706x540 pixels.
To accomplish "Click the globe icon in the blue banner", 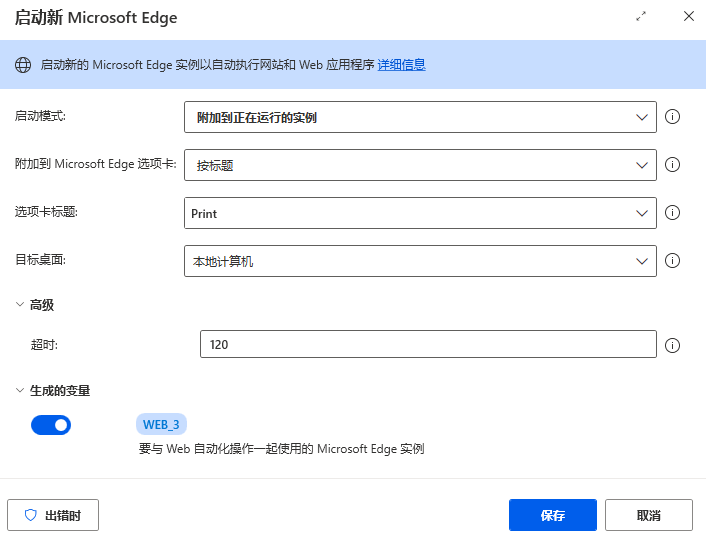I will (x=23, y=65).
